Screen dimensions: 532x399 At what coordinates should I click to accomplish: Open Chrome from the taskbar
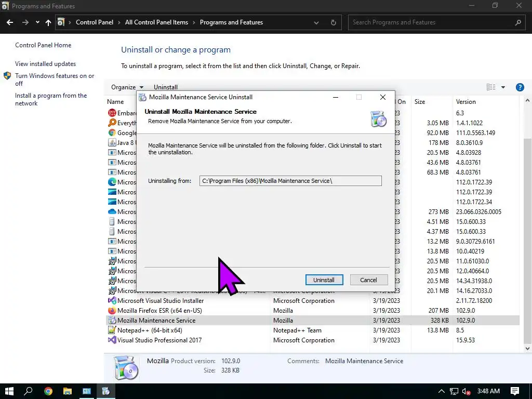[x=48, y=391]
